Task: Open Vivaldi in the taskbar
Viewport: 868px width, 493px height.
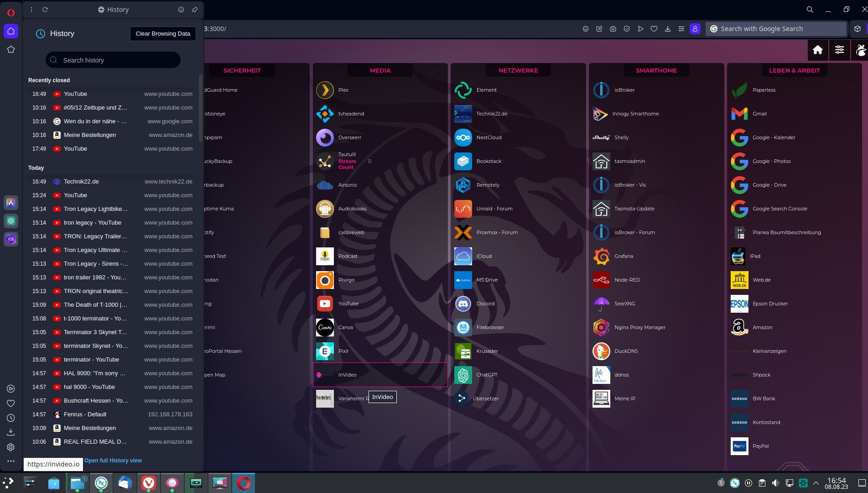Action: point(148,483)
